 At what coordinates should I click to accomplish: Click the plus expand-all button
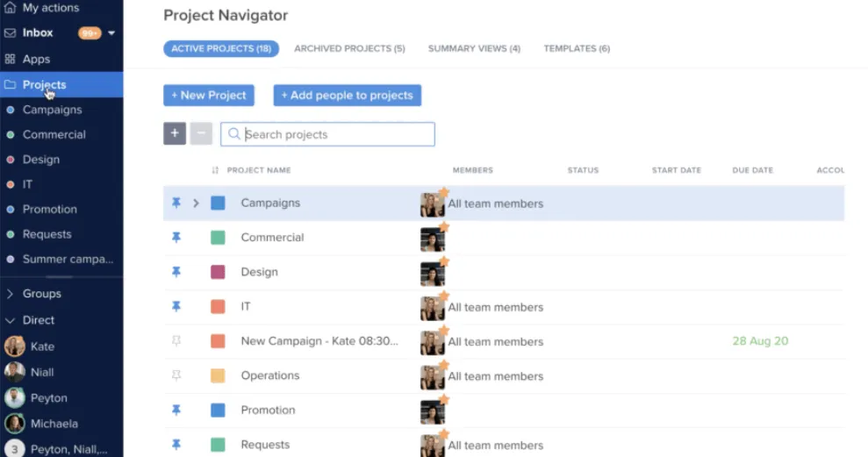[x=175, y=133]
